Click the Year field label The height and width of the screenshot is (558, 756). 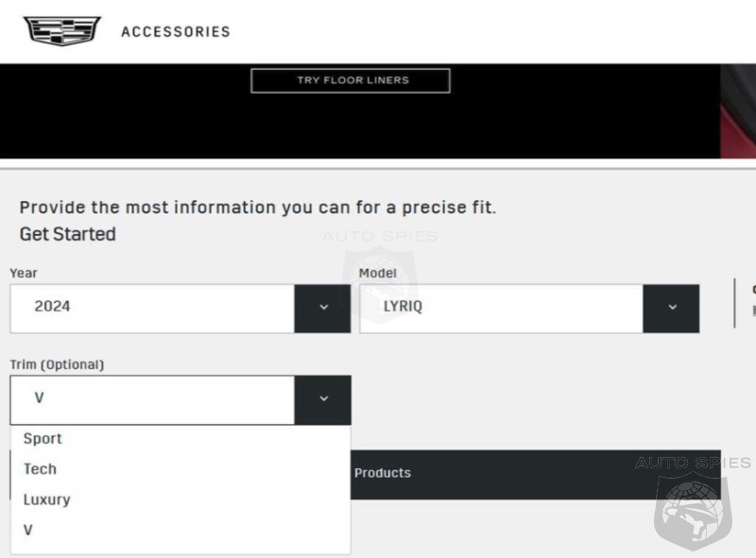24,273
